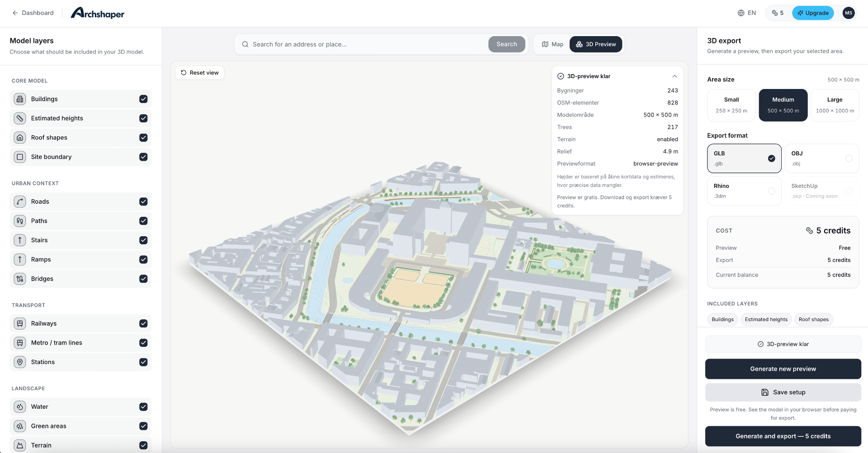Click Generate new preview
The image size is (868, 453).
[x=783, y=369]
